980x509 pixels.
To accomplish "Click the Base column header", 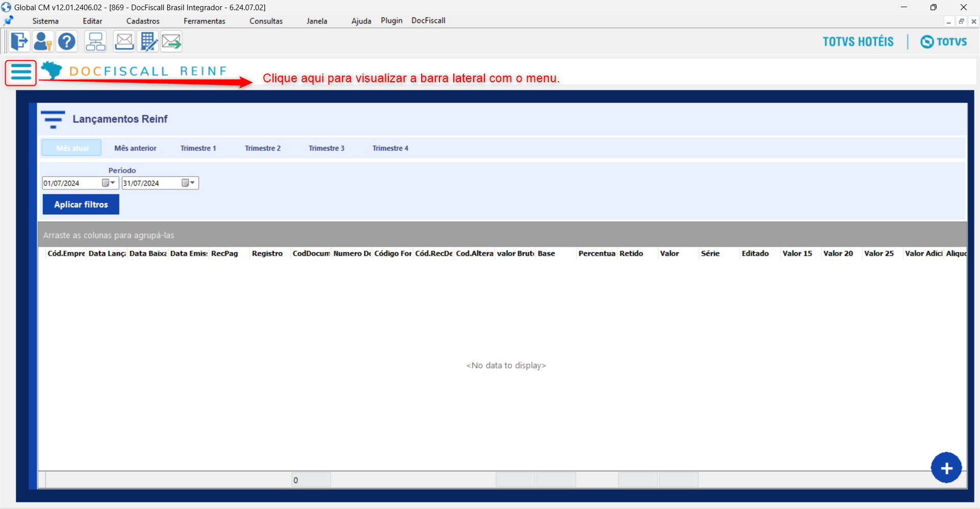I will pyautogui.click(x=556, y=253).
